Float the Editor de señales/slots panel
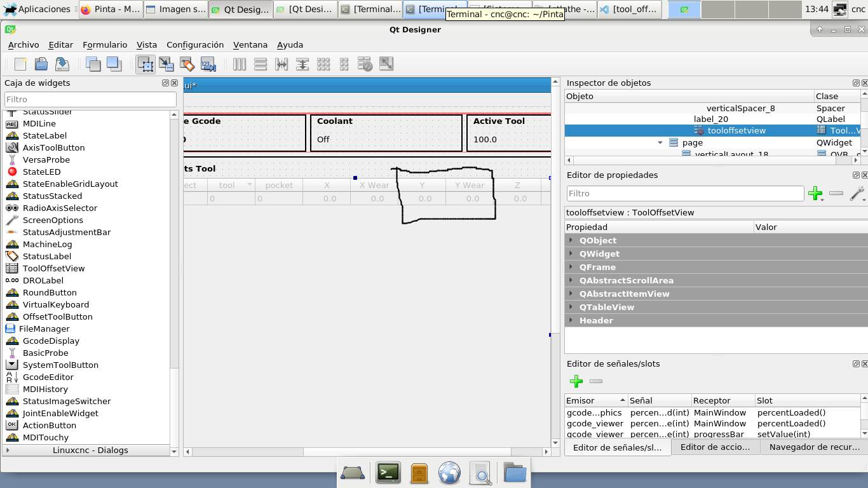The width and height of the screenshot is (868, 488). (x=856, y=363)
